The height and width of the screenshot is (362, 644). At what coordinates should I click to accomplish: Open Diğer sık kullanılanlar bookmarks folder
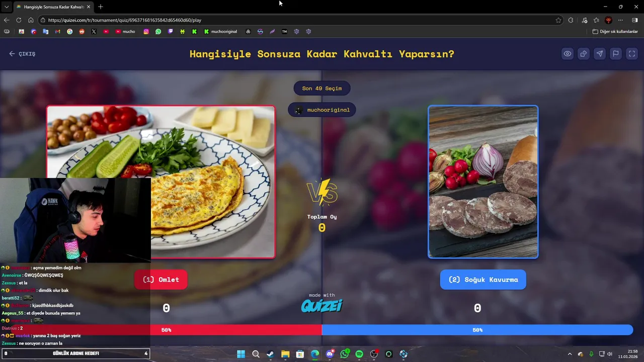tap(615, 31)
